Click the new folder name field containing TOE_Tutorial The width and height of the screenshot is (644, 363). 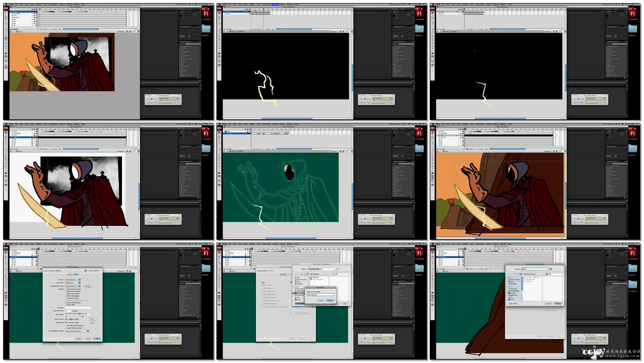(321, 295)
